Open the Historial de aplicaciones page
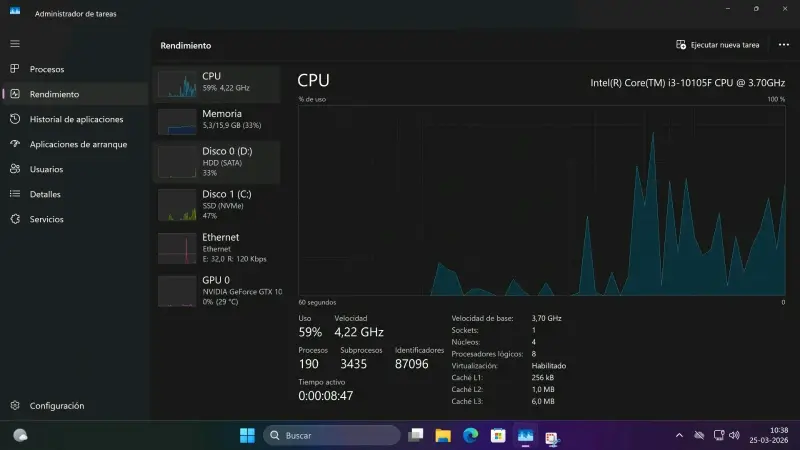The height and width of the screenshot is (450, 800). (x=76, y=119)
